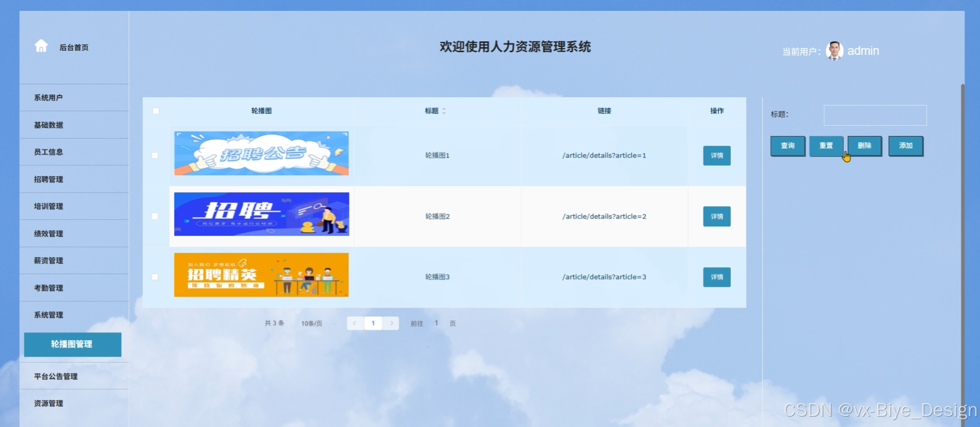This screenshot has width=980, height=427.
Task: Select page number 1 in pagination
Action: click(373, 323)
